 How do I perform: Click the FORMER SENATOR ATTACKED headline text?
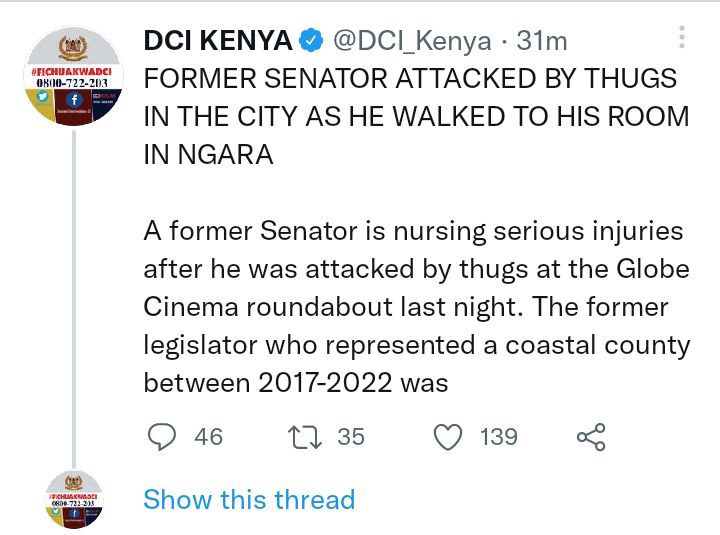coord(416,116)
